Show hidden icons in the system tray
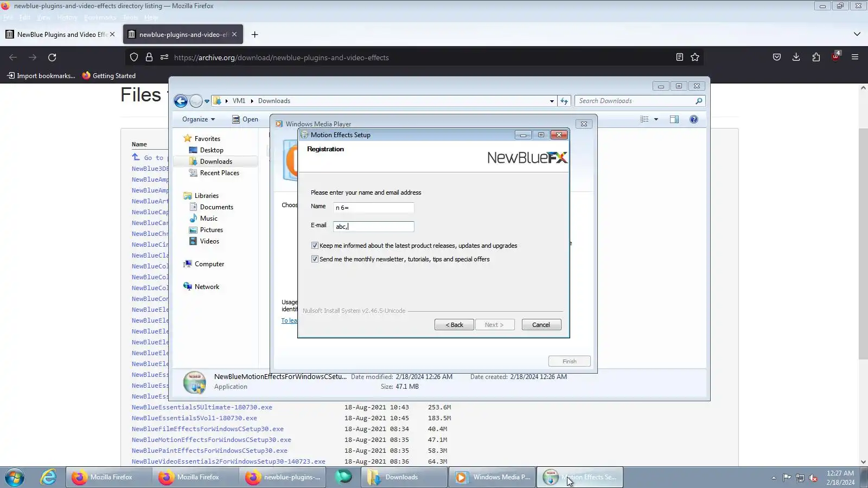The height and width of the screenshot is (488, 868). point(774,478)
